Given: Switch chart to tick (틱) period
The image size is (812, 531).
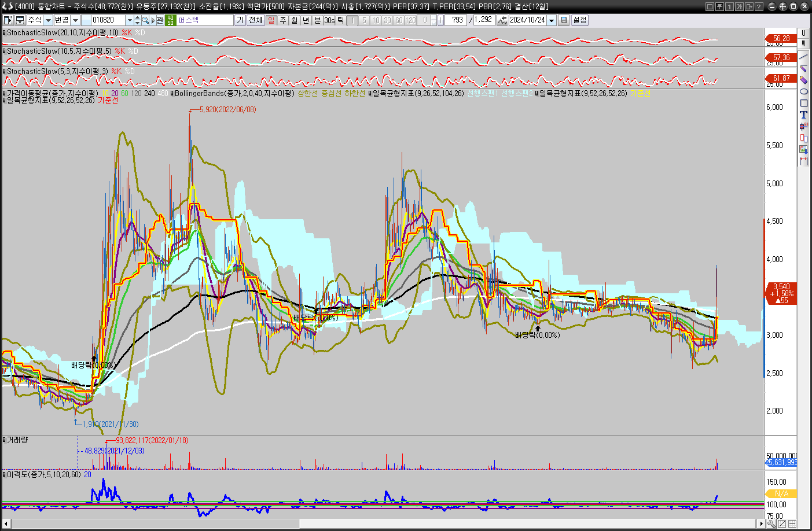Looking at the screenshot, I should 341,20.
